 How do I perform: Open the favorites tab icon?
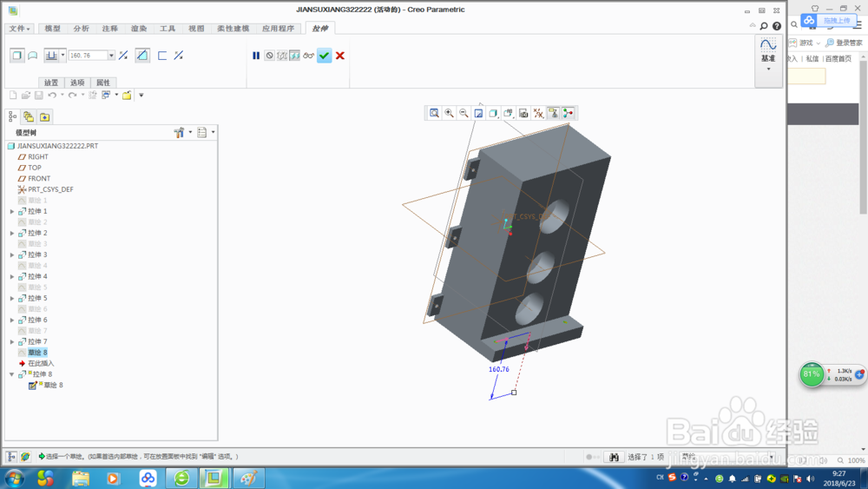(44, 117)
